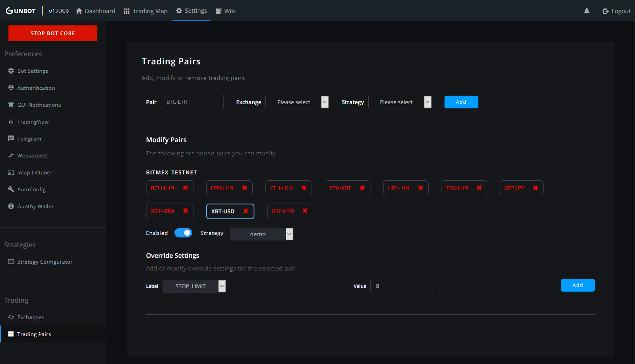Screen dimensions: 635x364
Task: Remove the XBT-USD pair
Action: pyautogui.click(x=246, y=211)
